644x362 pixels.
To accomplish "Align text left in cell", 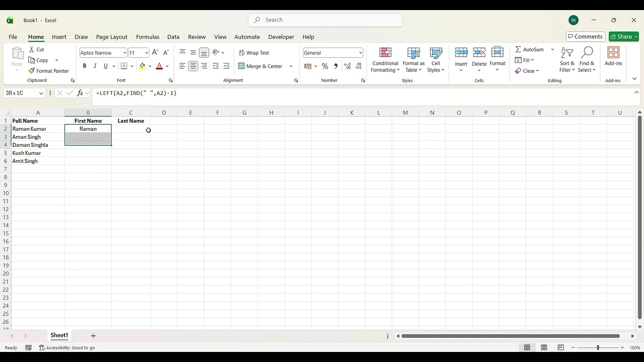I will (182, 66).
